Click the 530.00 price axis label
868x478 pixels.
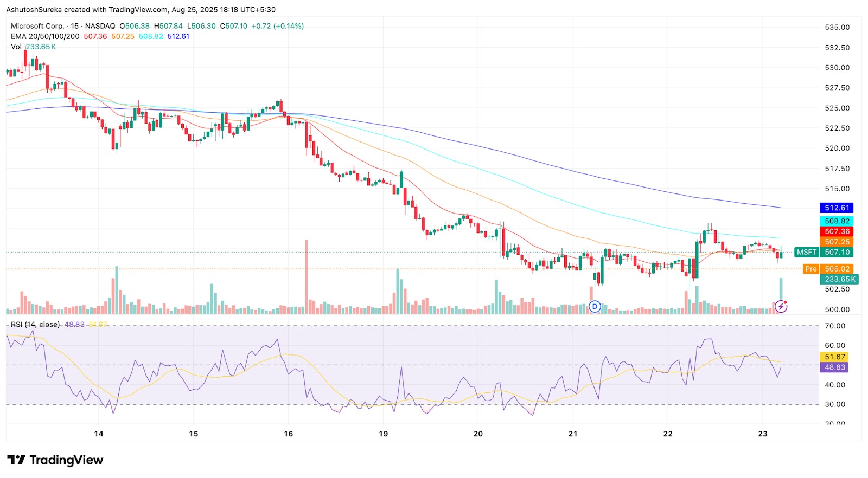click(x=837, y=68)
